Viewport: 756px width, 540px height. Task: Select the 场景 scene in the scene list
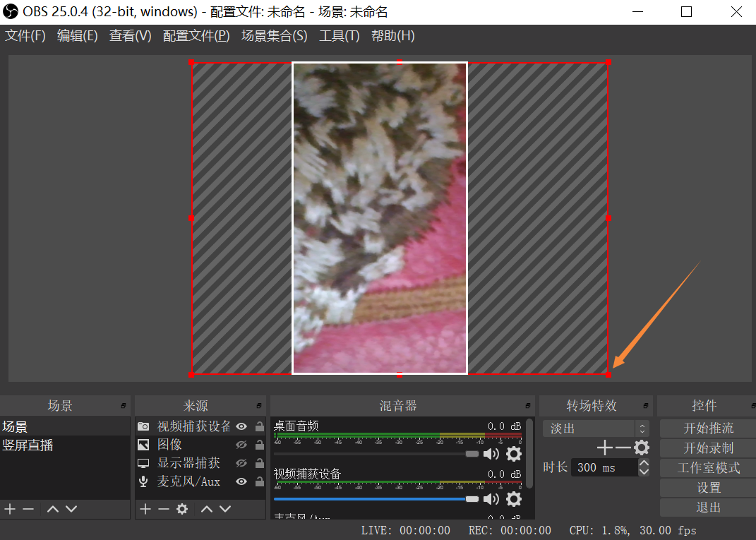65,426
